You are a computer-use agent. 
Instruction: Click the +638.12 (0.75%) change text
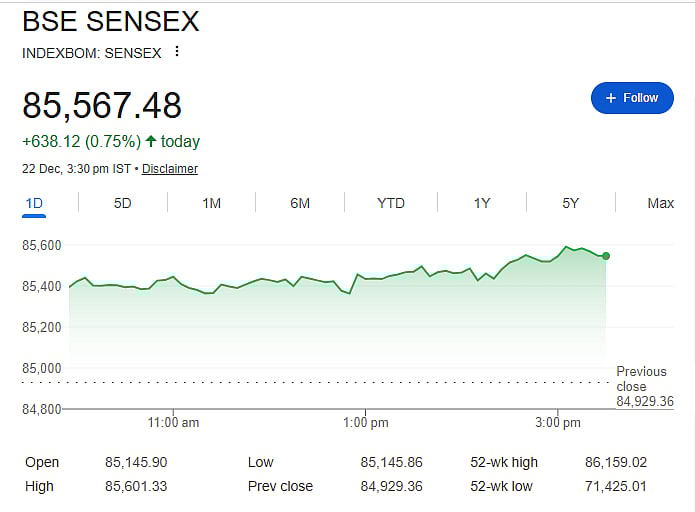point(81,141)
